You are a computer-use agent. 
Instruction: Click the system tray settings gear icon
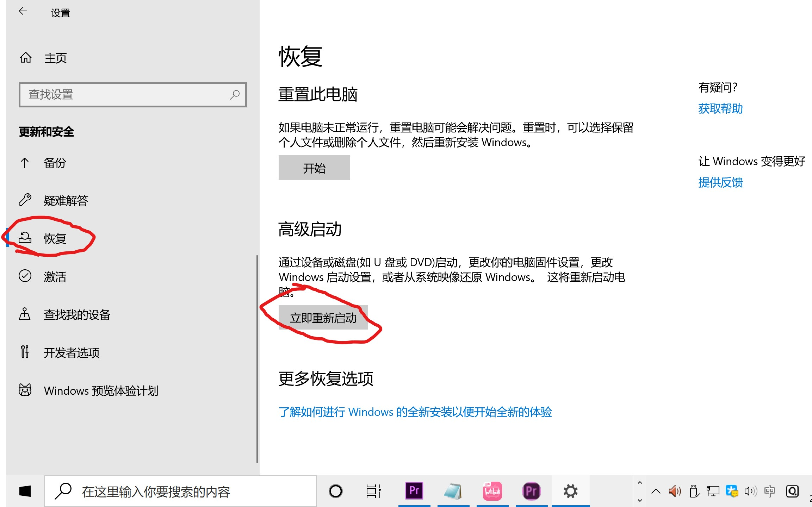(570, 491)
